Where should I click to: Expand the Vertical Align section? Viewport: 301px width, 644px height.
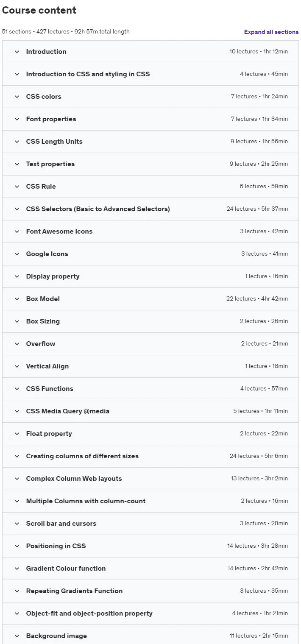tap(150, 366)
